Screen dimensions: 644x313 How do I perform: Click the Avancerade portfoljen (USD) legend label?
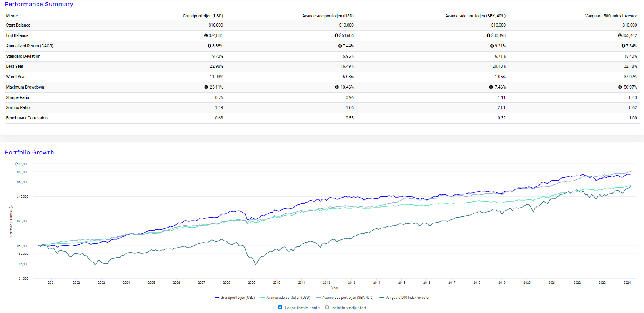[x=288, y=298]
